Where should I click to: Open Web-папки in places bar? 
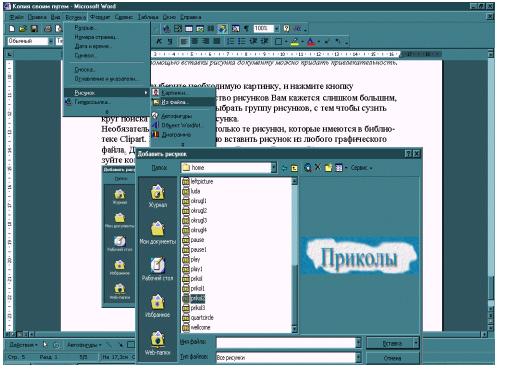(x=157, y=343)
